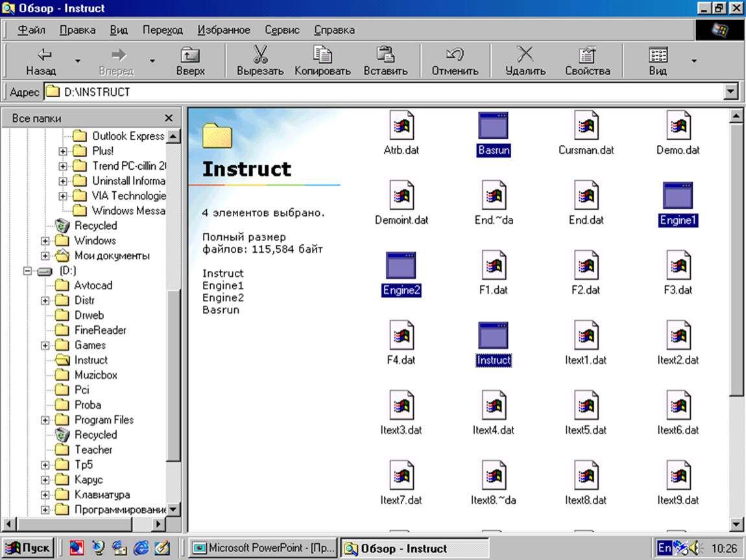Select the Demoint.dat file icon
The height and width of the screenshot is (560, 746).
click(x=401, y=196)
